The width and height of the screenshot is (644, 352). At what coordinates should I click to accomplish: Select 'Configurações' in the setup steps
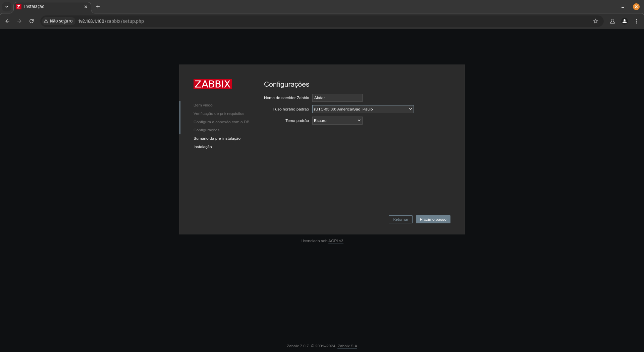tap(206, 130)
